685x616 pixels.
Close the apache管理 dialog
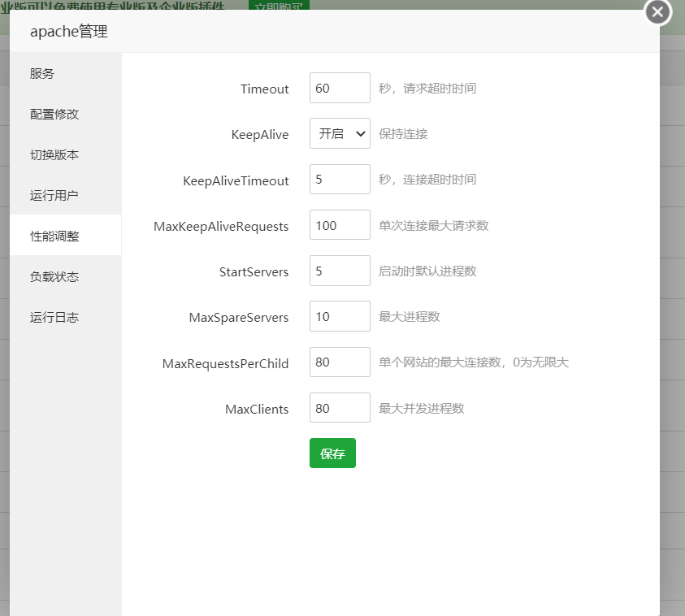657,12
